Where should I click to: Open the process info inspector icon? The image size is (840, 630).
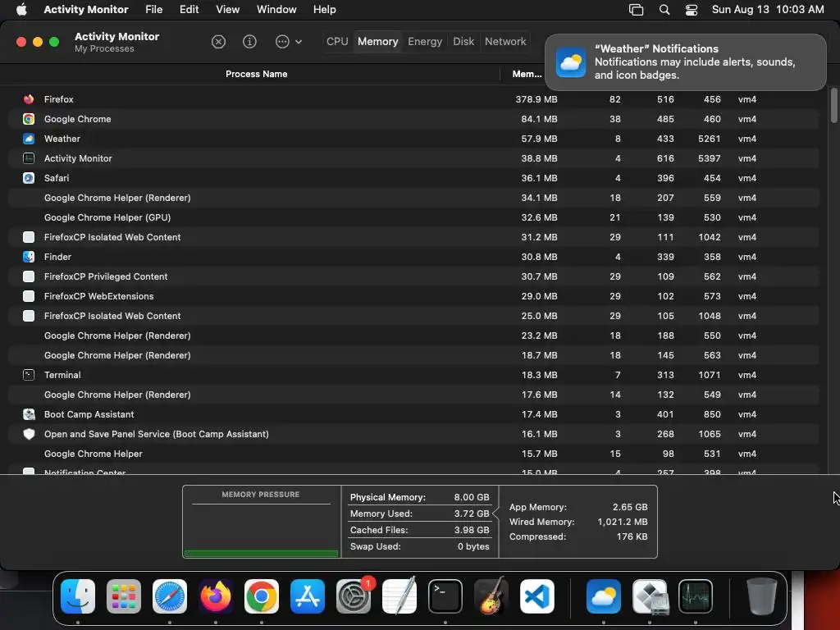coord(249,42)
